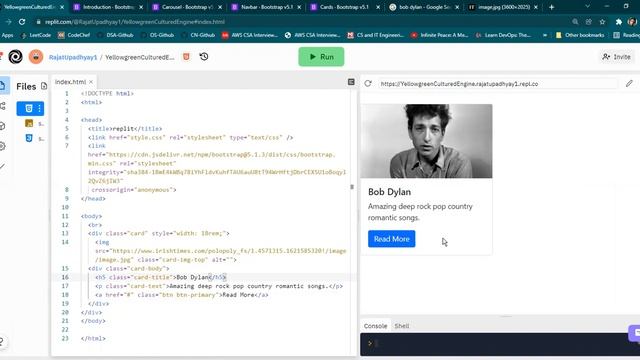Select the highlighted index.html file entry

pos(30,109)
